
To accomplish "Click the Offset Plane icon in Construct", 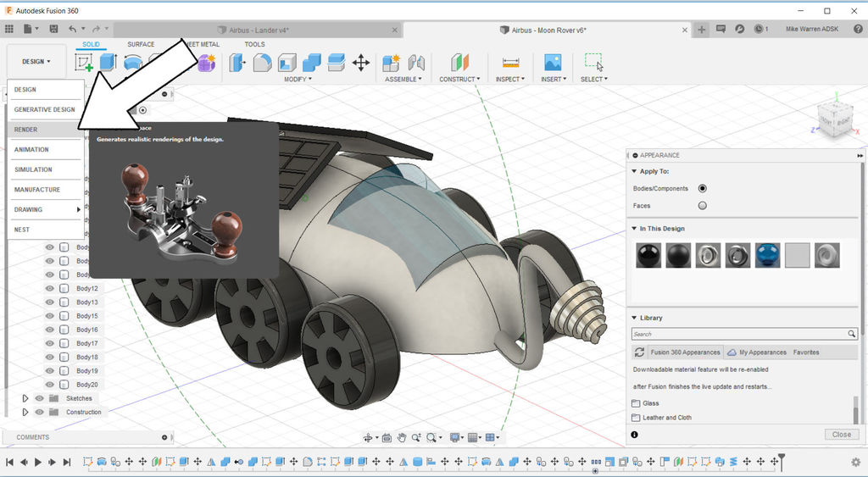I will (x=459, y=63).
